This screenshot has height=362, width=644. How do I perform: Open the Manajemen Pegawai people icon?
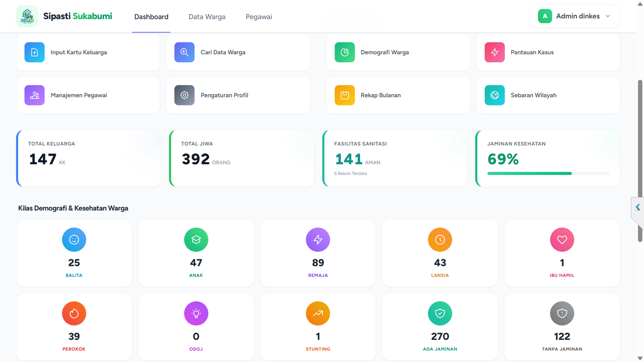click(x=35, y=95)
